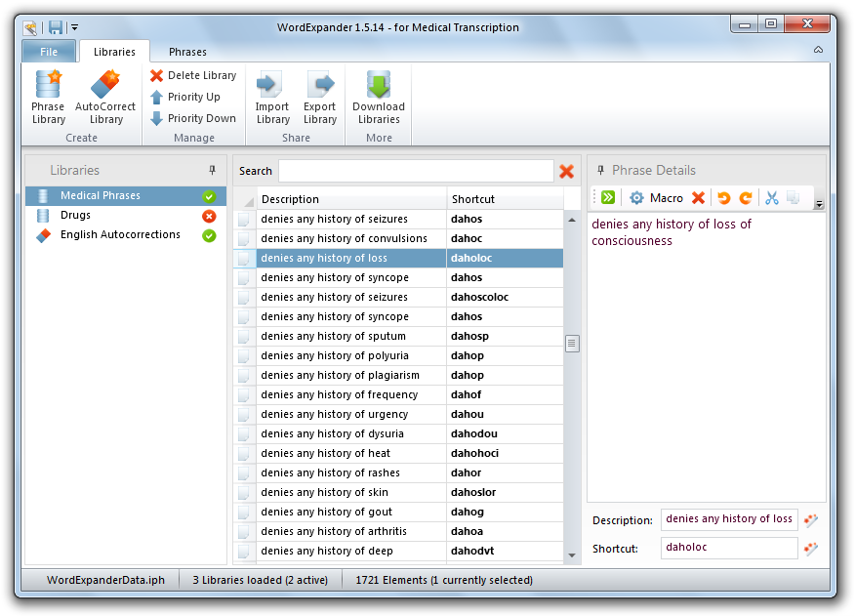855x616 pixels.
Task: Collapse the ribbon with the chevron
Action: pyautogui.click(x=818, y=50)
